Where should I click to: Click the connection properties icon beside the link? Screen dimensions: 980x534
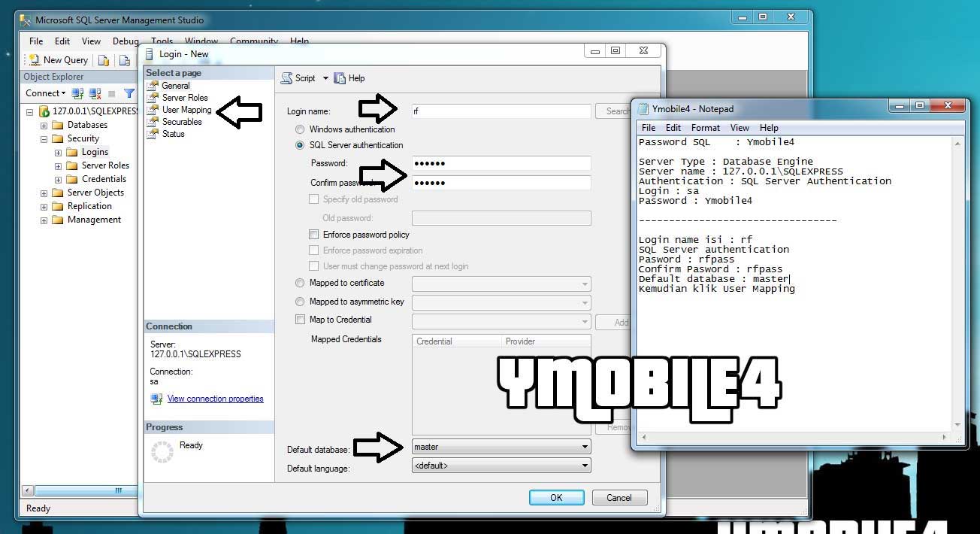[x=156, y=399]
